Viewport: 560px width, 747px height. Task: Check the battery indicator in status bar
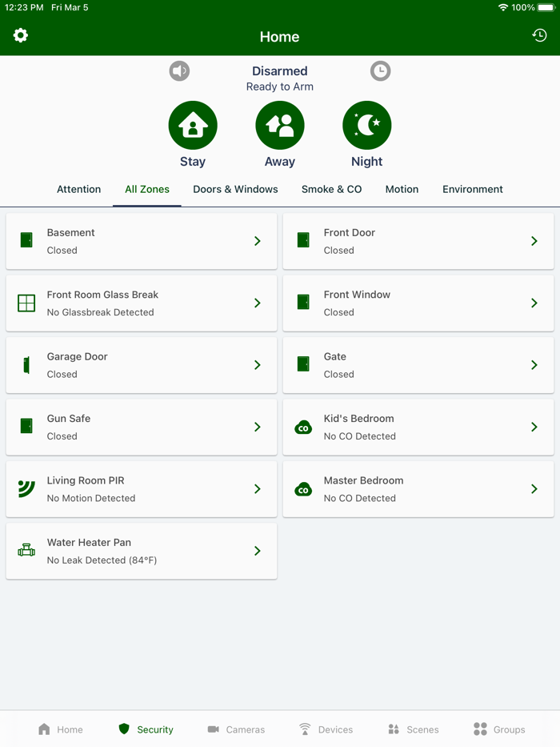pos(546,8)
